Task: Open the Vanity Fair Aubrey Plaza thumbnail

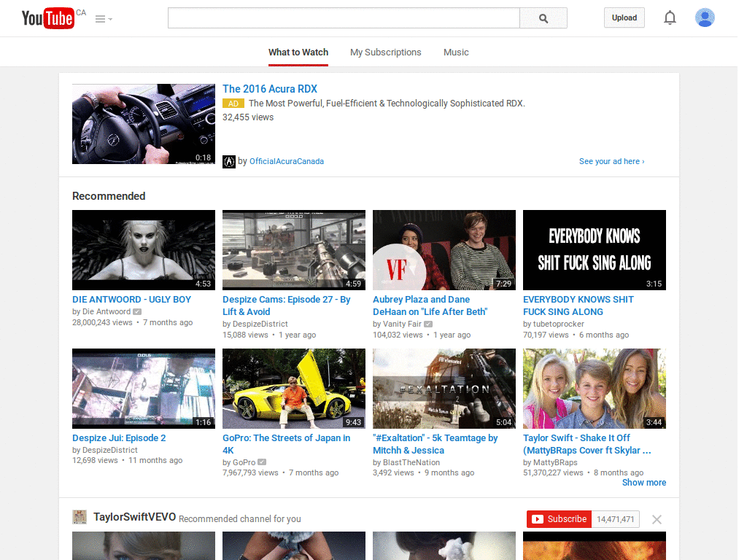Action: pos(444,250)
